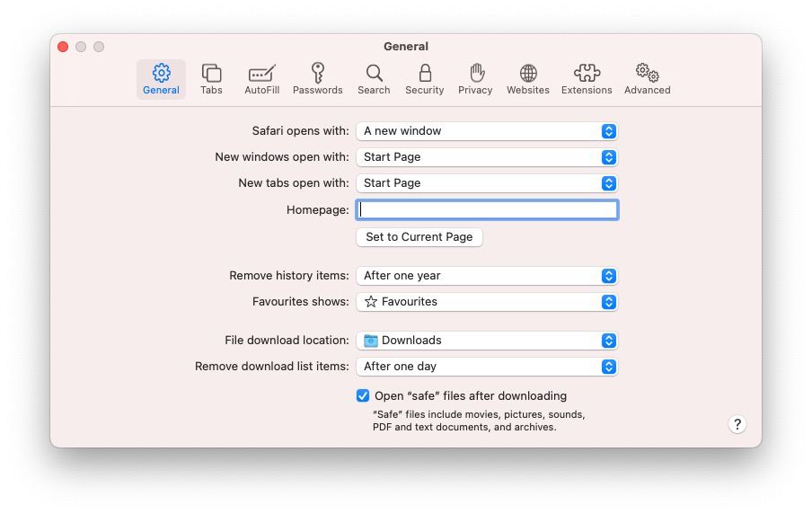Open the Websites globe preferences pane
This screenshot has height=514, width=812.
[528, 79]
